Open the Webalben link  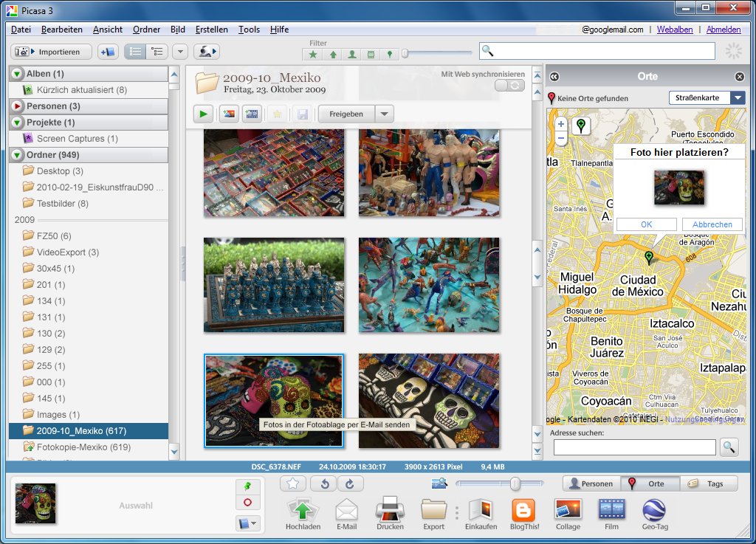(675, 30)
